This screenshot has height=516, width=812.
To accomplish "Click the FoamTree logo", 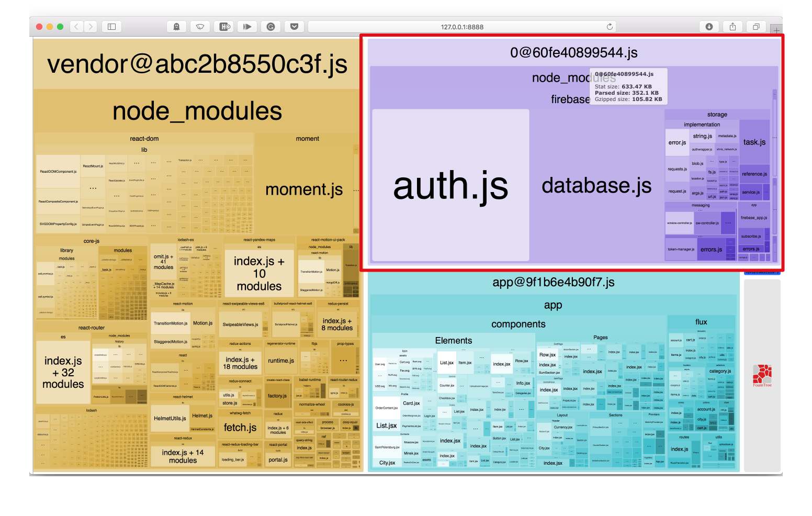I will [x=762, y=376].
